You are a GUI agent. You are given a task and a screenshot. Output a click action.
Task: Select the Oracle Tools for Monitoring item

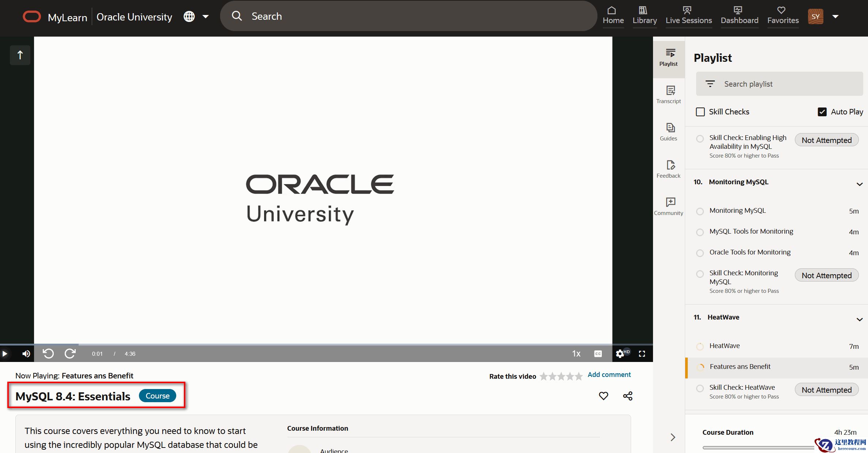click(x=750, y=252)
